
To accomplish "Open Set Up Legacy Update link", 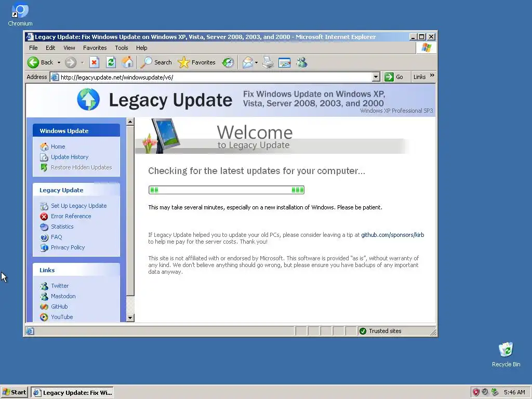I will (x=79, y=206).
